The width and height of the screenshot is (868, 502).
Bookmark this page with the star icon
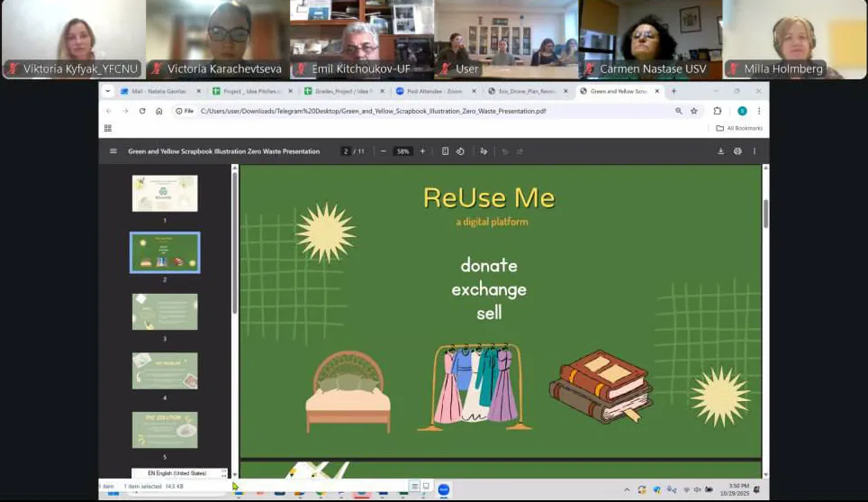click(693, 111)
